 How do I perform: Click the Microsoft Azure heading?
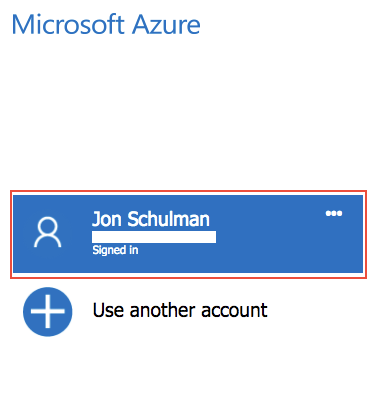coord(106,25)
